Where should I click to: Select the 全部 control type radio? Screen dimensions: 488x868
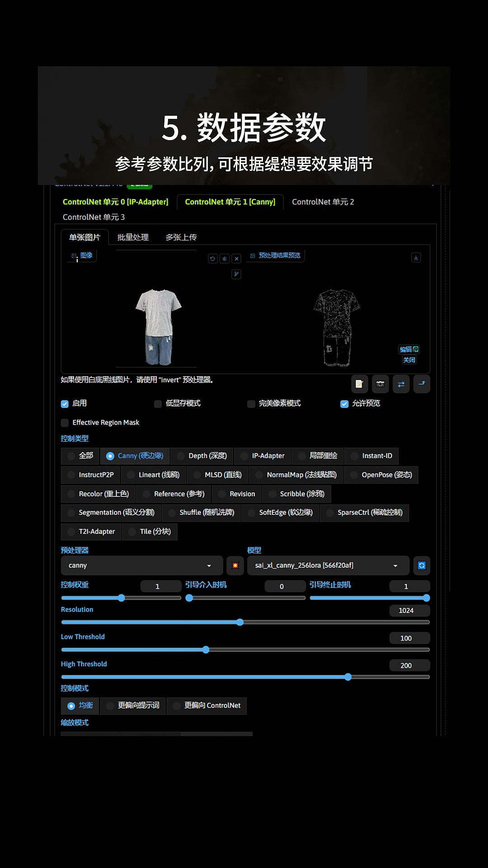pos(80,456)
